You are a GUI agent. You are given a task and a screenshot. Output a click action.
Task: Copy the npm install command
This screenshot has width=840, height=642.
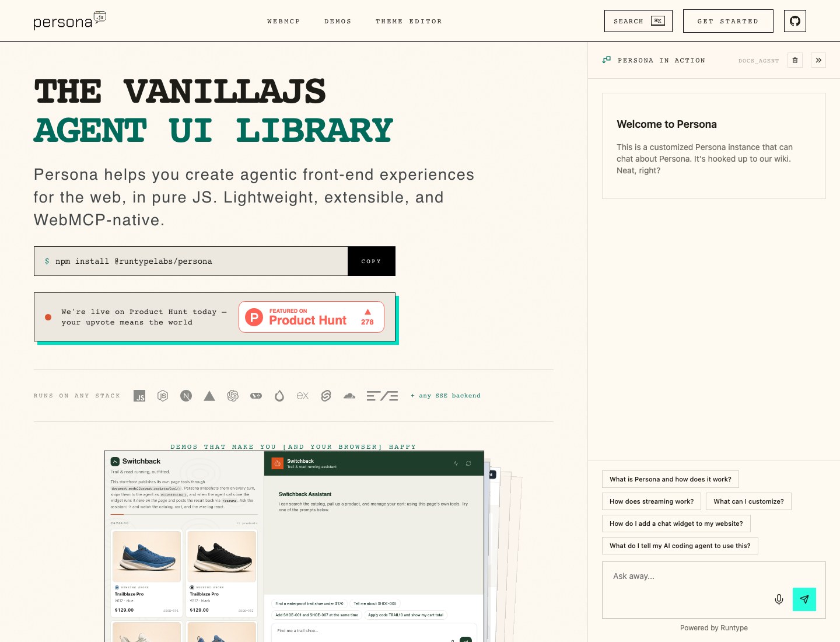point(371,261)
